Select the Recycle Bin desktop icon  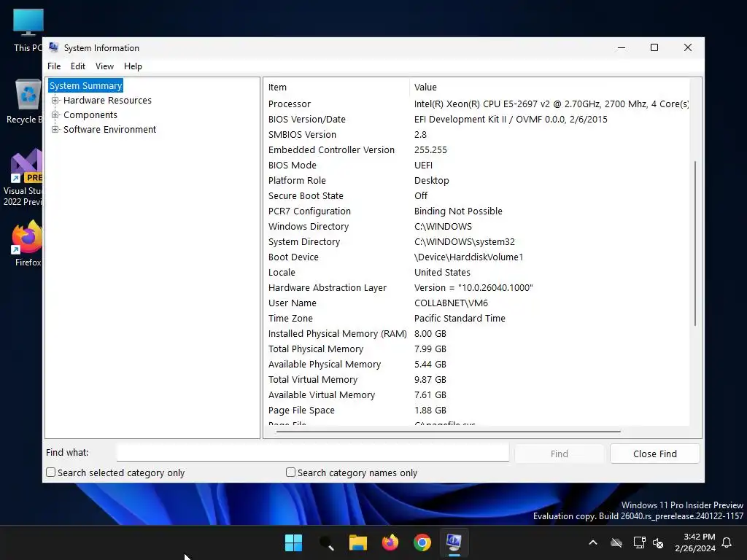coord(26,101)
